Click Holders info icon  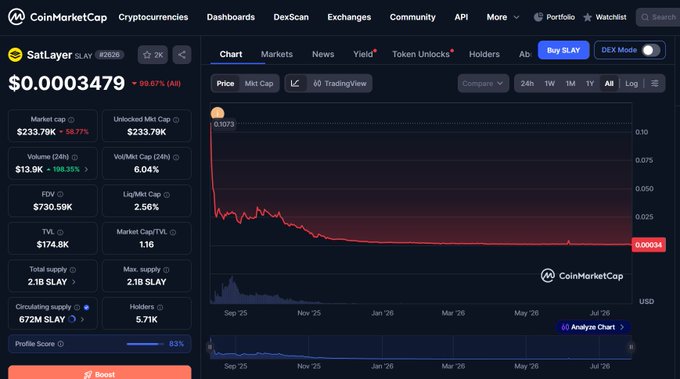160,307
